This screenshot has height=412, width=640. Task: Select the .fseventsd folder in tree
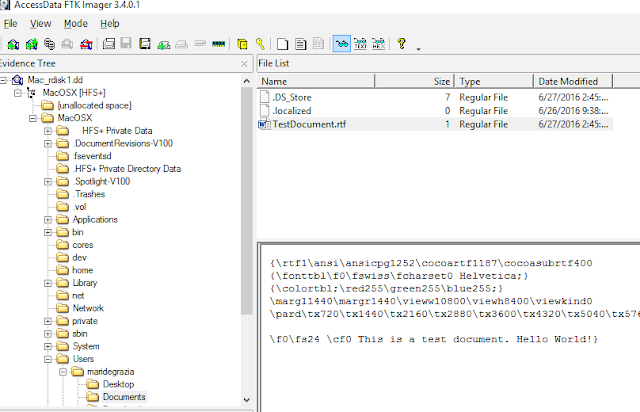point(93,156)
